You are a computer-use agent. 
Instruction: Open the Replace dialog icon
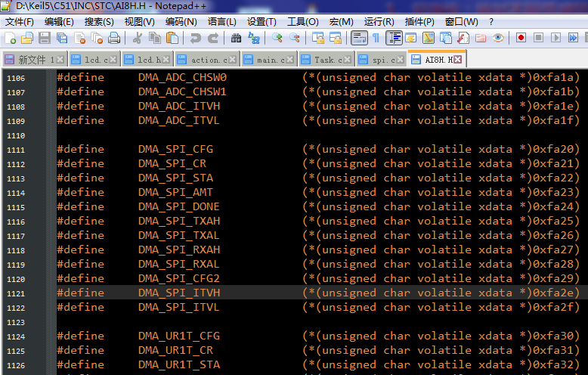coord(254,39)
